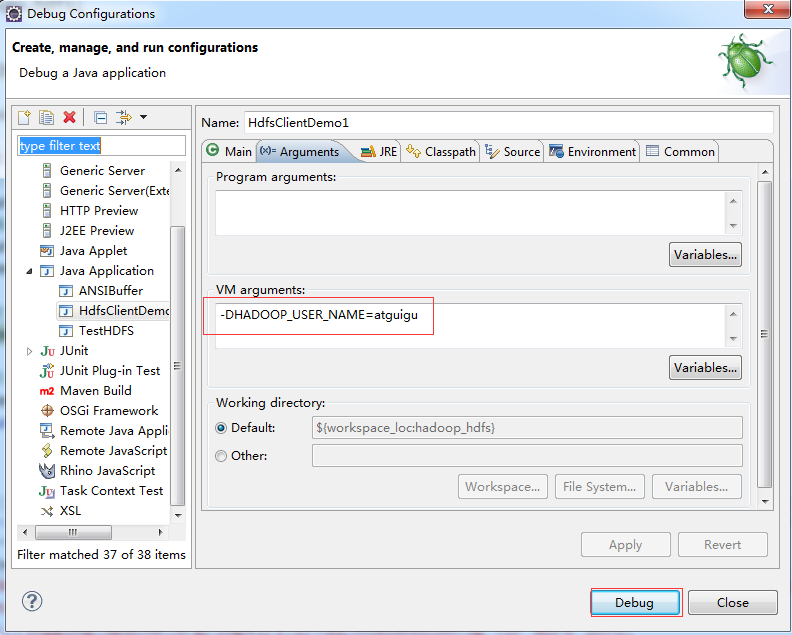Select Default working directory radio button
The height and width of the screenshot is (635, 792).
click(x=221, y=428)
